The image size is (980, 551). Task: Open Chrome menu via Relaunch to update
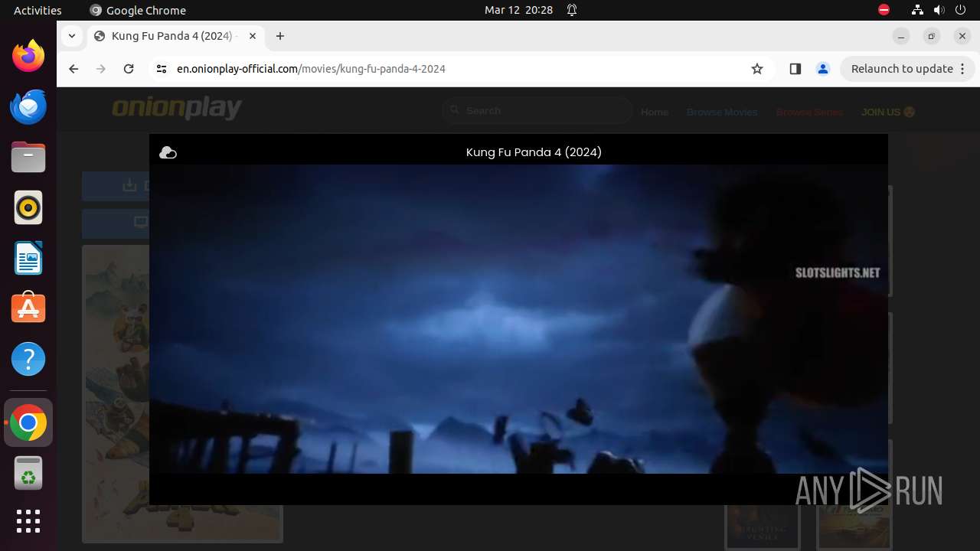tap(907, 69)
